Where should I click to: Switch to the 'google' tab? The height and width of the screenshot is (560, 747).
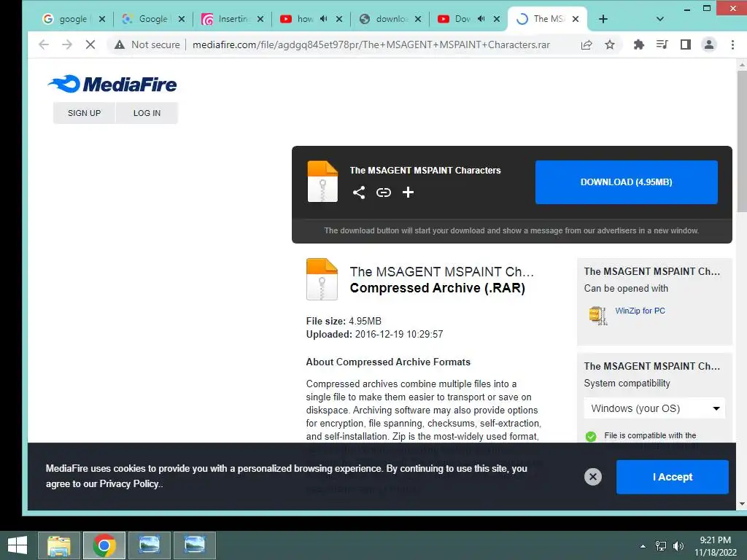72,19
